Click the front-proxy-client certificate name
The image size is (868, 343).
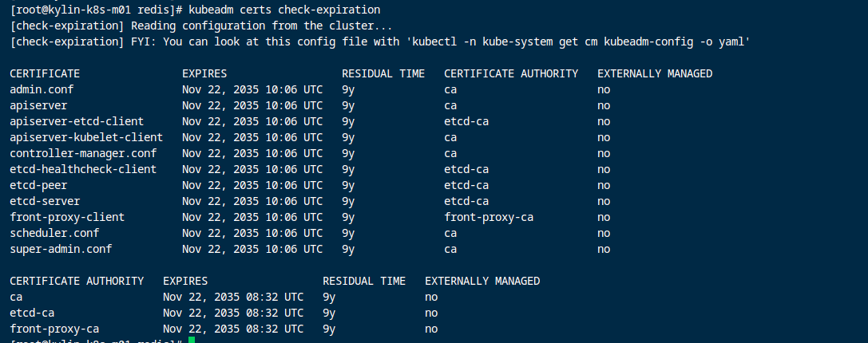point(67,217)
